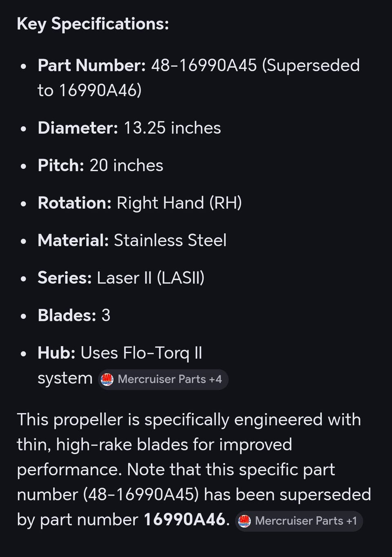Select the Series Laser II (LASII) entry
The width and height of the screenshot is (392, 557).
(x=121, y=278)
